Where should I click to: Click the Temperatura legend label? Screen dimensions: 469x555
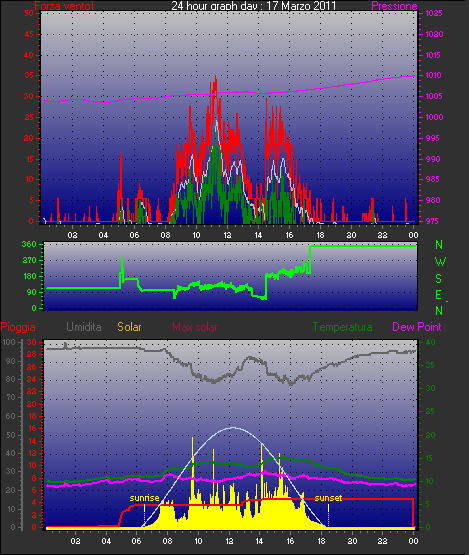point(342,327)
